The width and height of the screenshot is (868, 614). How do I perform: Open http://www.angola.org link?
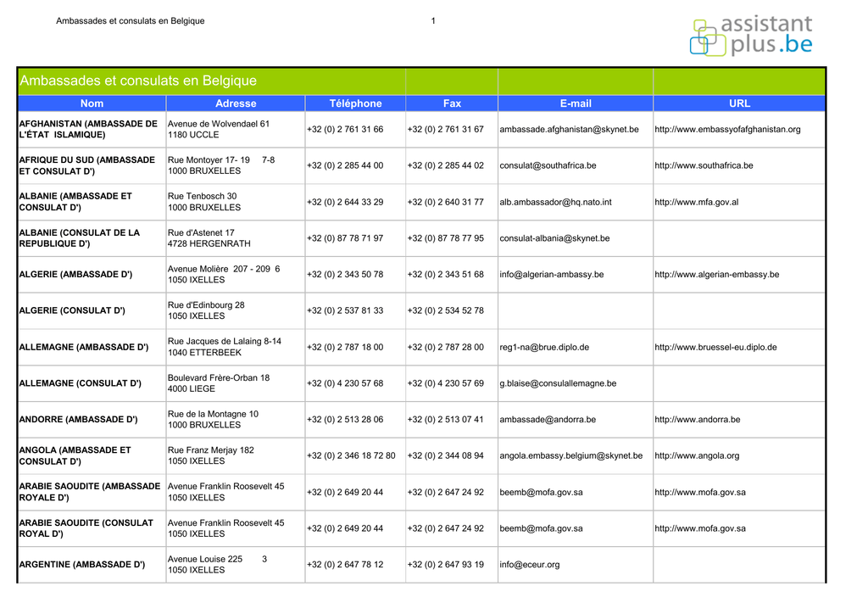(x=697, y=455)
